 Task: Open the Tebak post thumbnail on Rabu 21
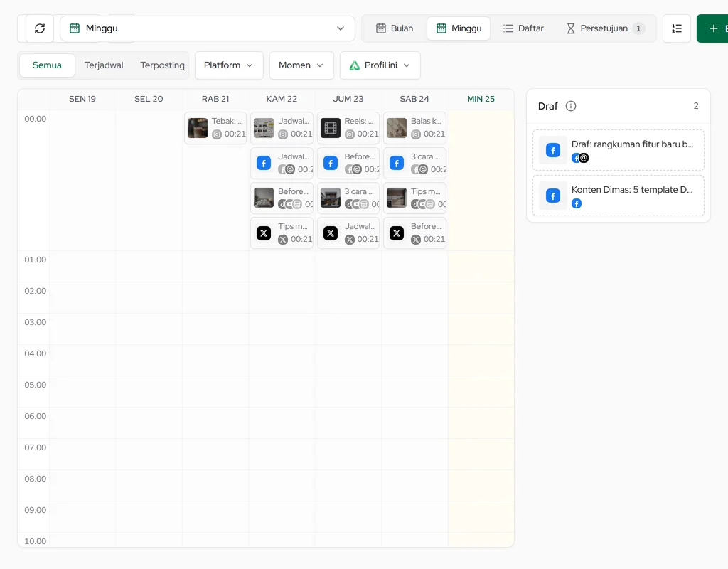198,128
